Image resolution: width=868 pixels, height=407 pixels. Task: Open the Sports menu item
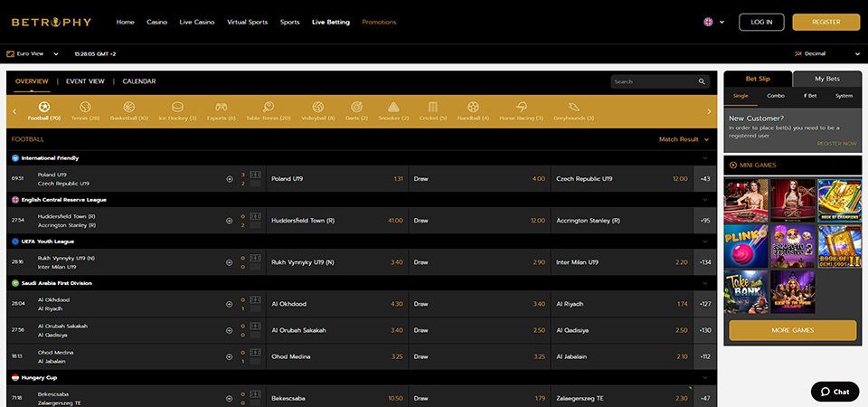click(289, 22)
